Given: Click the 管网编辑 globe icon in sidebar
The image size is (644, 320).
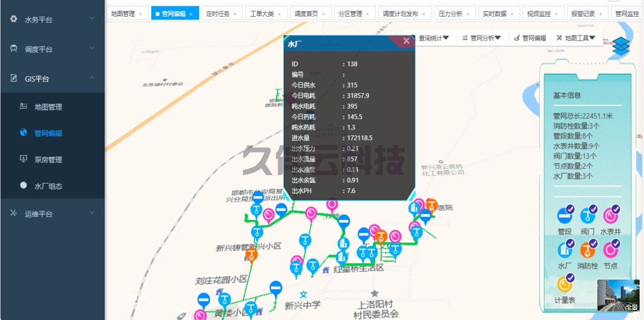Looking at the screenshot, I should [23, 133].
